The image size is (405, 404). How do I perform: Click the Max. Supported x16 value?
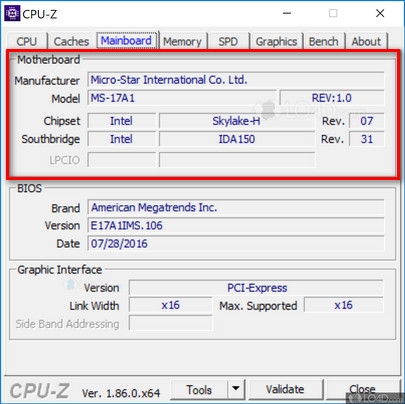click(x=344, y=305)
